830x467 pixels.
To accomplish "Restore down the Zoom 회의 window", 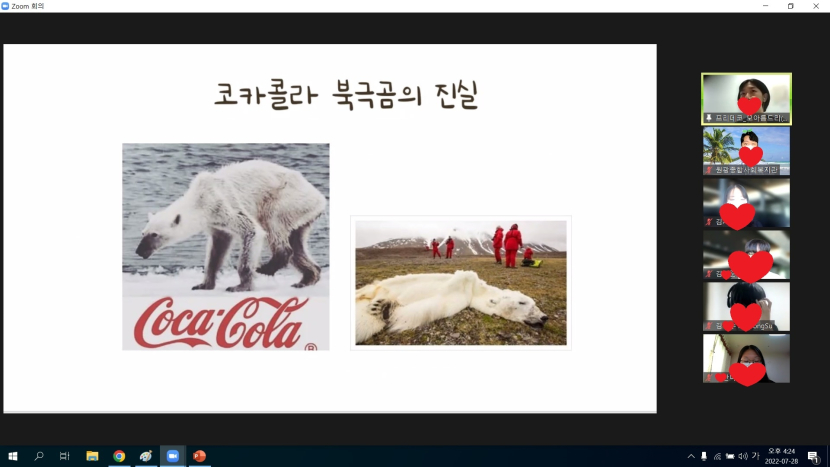I will [790, 6].
